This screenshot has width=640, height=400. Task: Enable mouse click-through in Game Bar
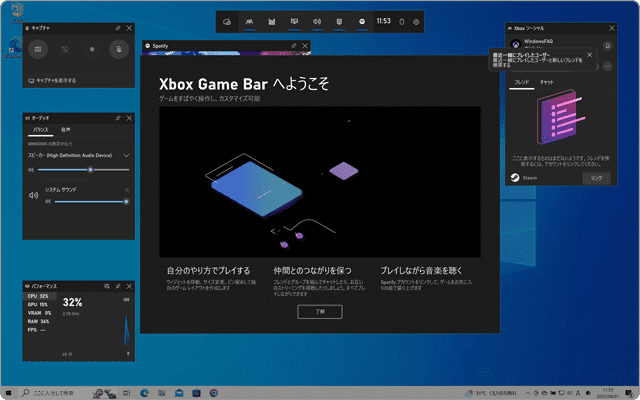coord(401,22)
